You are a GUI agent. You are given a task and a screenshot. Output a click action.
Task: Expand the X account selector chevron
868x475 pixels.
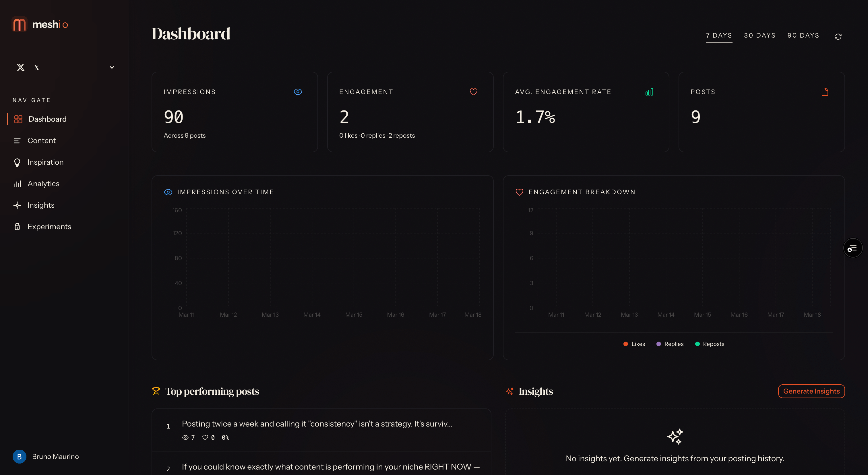coord(112,67)
